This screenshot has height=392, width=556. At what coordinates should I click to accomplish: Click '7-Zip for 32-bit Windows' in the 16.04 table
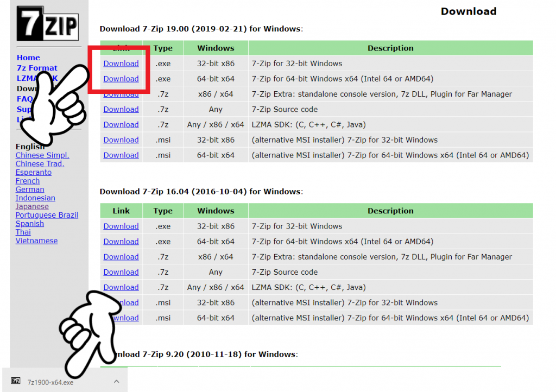[297, 226]
